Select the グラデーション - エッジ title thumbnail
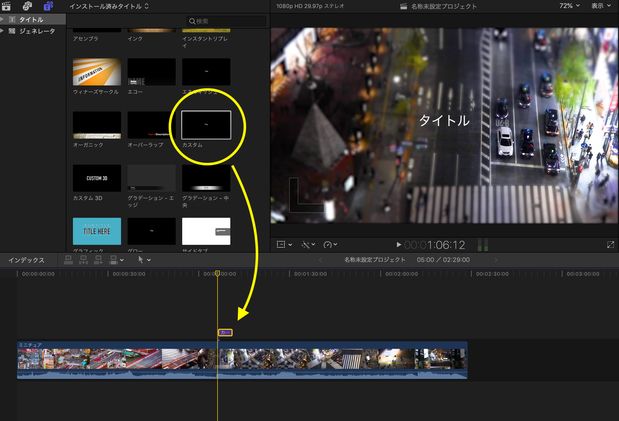The height and width of the screenshot is (421, 619). [x=152, y=178]
